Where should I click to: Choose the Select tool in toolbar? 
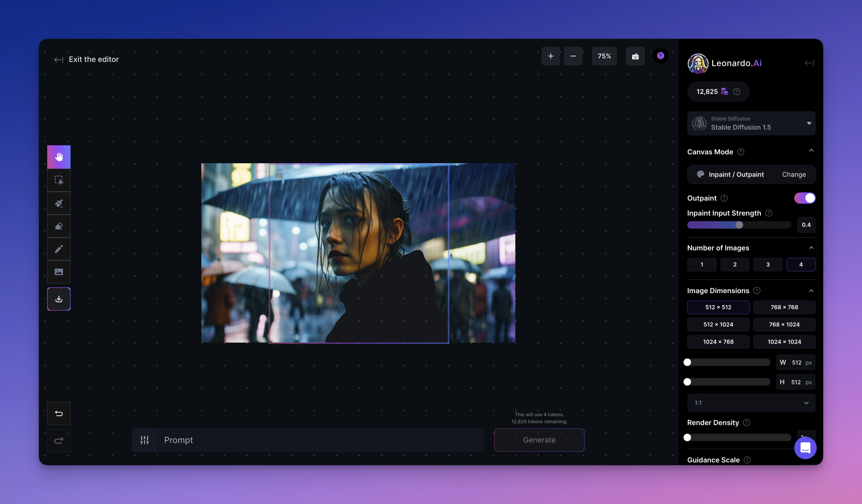pos(59,180)
